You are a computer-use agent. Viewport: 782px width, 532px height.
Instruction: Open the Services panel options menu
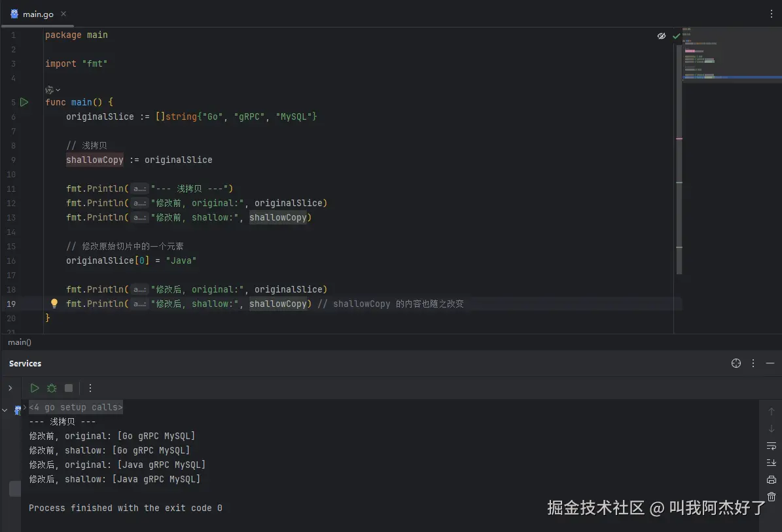[753, 363]
